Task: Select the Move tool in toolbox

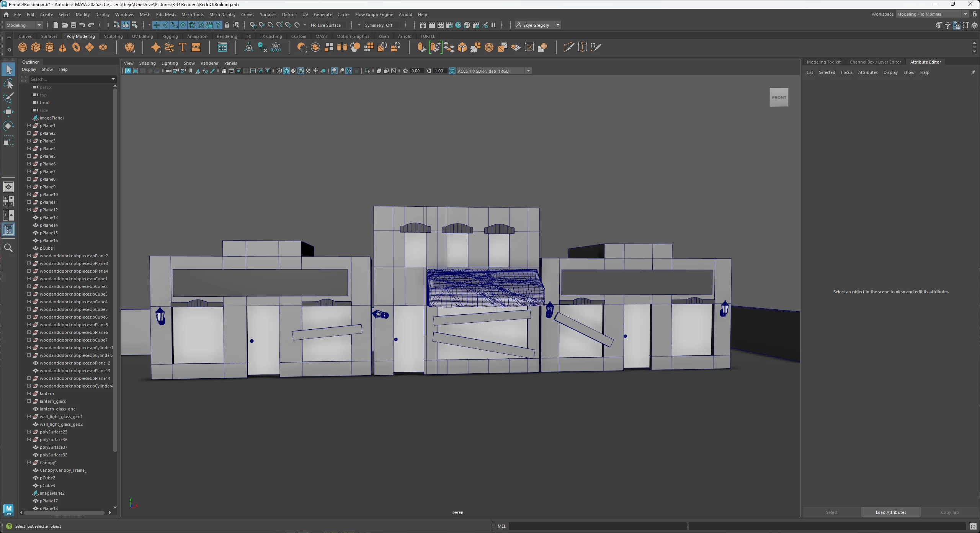Action: tap(8, 112)
